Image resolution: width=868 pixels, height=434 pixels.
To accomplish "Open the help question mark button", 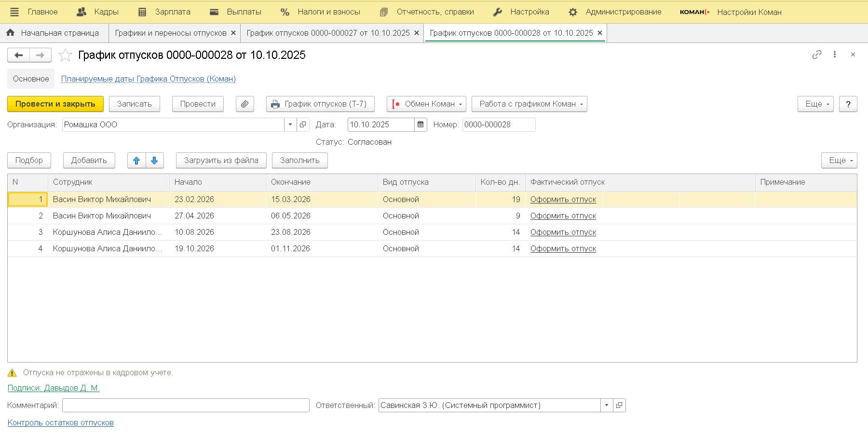I will (848, 104).
